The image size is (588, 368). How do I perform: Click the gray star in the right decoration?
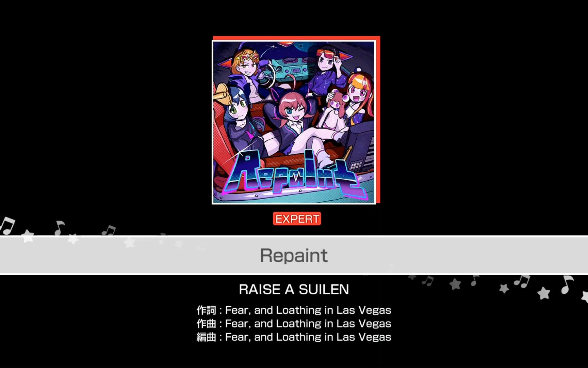coord(455,283)
